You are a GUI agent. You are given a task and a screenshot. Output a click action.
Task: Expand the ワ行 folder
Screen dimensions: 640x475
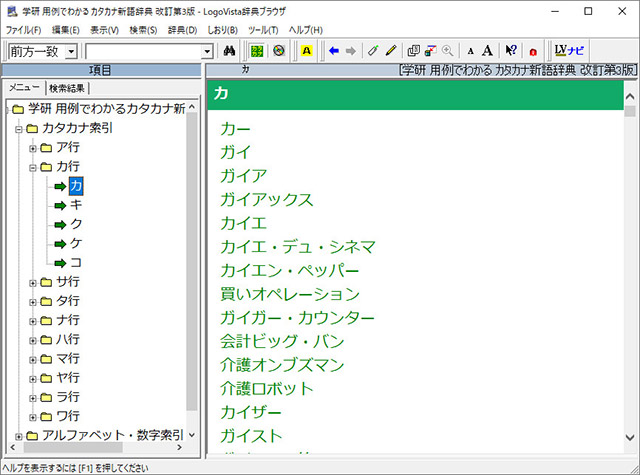pos(33,417)
